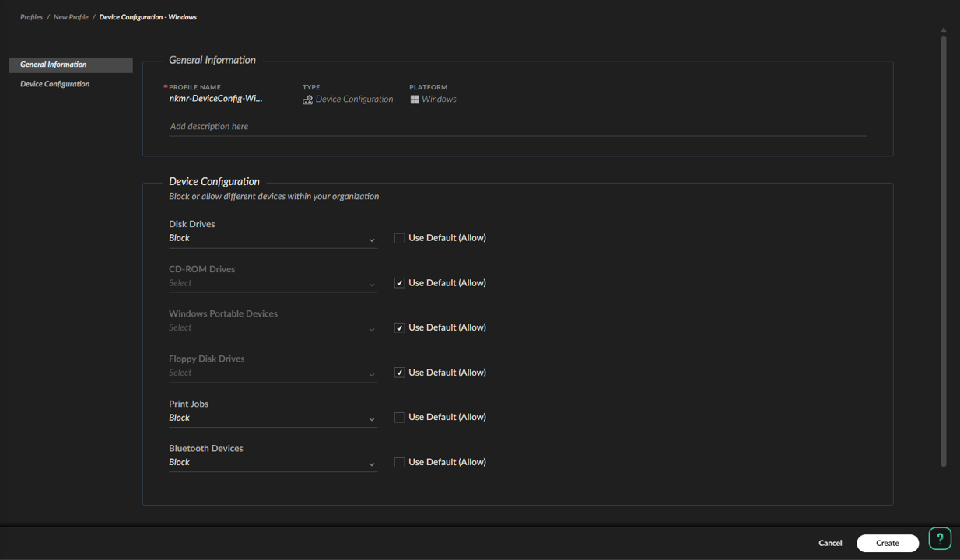The image size is (960, 560).
Task: Click the vertical page scrollbar
Action: (943, 249)
